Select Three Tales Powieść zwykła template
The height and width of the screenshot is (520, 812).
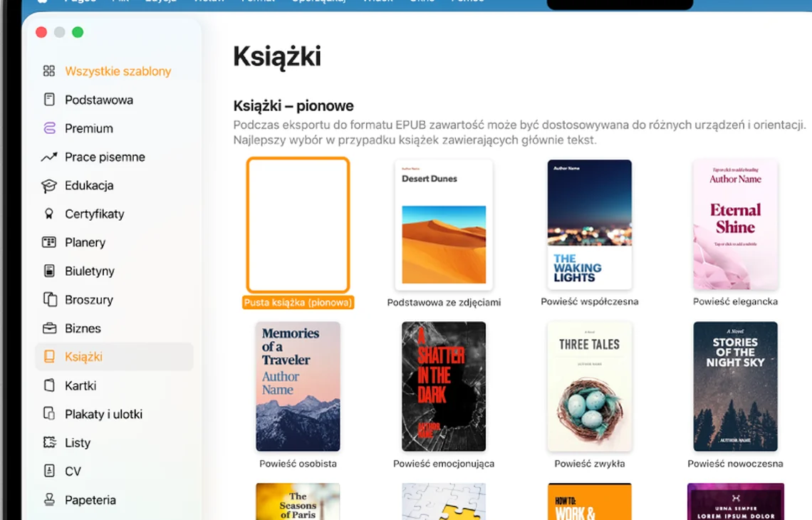[x=589, y=386]
